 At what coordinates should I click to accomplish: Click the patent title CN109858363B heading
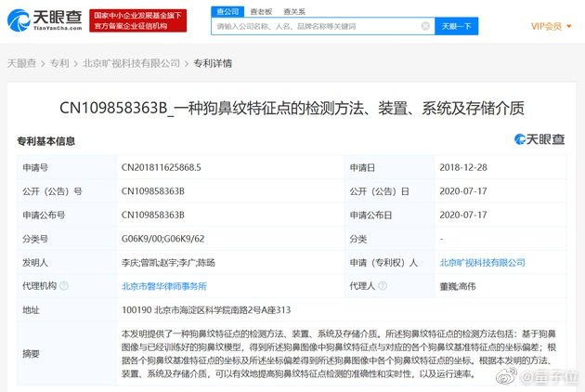pyautogui.click(x=292, y=109)
